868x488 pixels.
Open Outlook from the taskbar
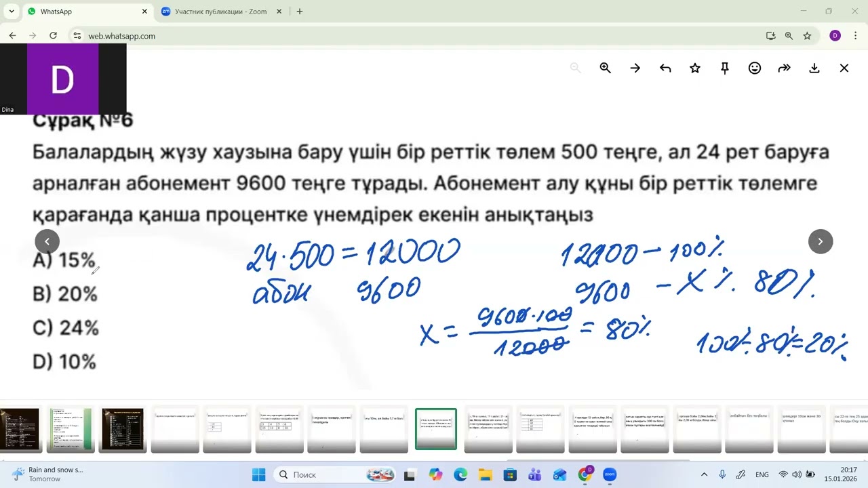pyautogui.click(x=560, y=474)
